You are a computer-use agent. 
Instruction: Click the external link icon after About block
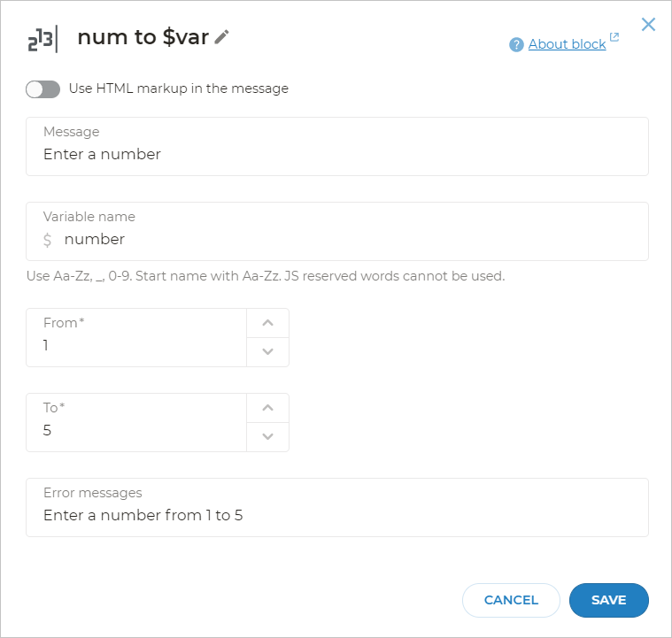pyautogui.click(x=614, y=38)
